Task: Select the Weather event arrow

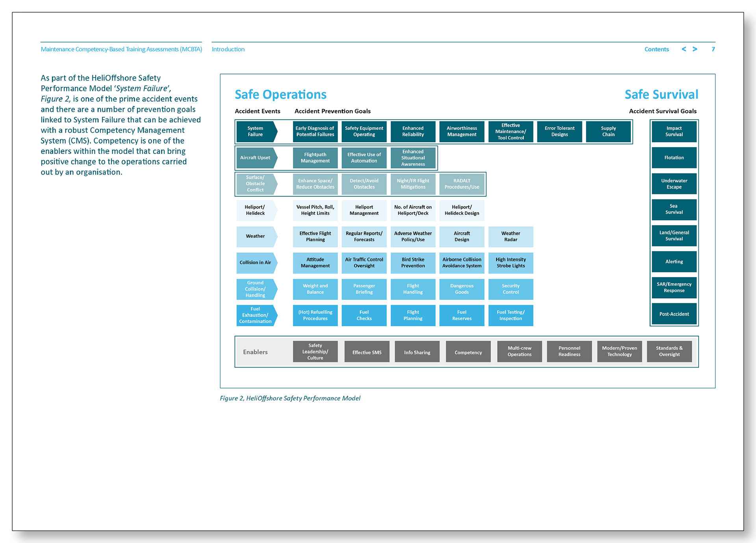Action: pyautogui.click(x=256, y=236)
